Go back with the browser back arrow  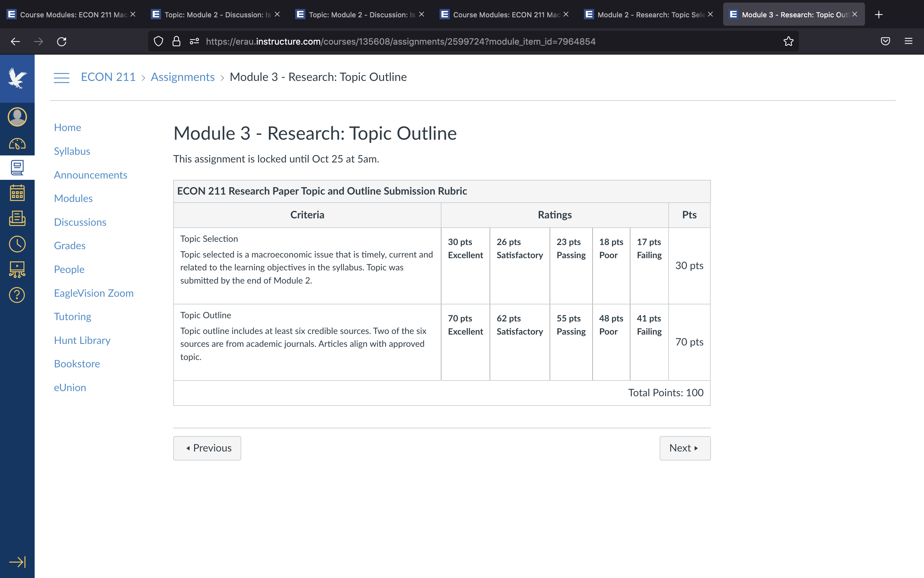[x=15, y=41]
